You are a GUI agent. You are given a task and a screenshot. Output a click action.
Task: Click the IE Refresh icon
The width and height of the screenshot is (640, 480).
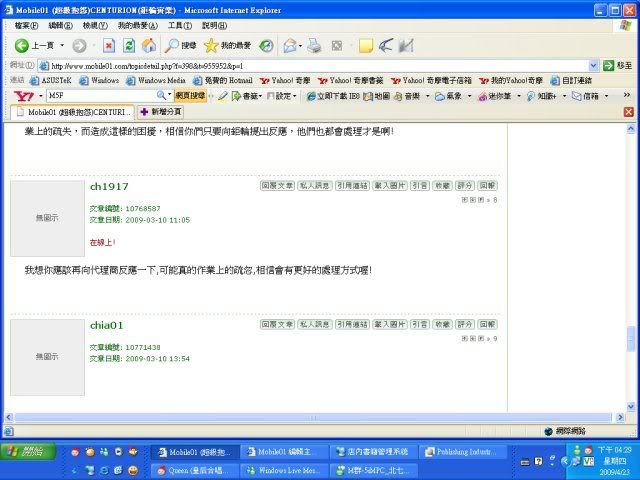(x=129, y=46)
